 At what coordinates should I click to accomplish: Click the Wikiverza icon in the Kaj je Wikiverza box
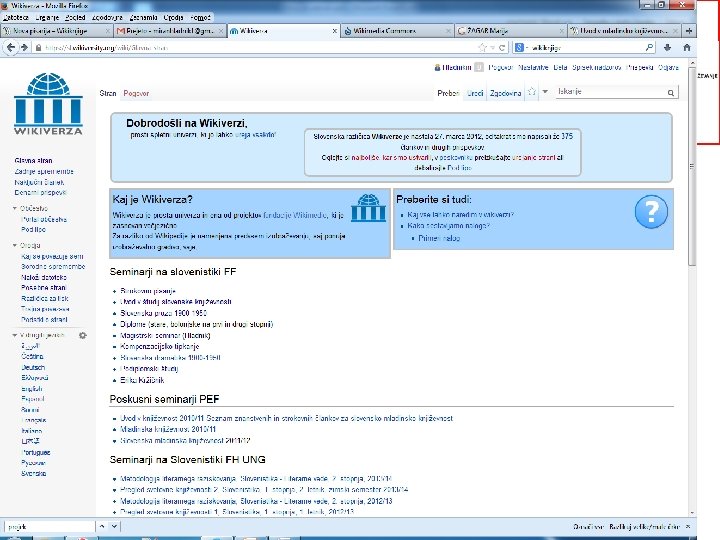[368, 208]
